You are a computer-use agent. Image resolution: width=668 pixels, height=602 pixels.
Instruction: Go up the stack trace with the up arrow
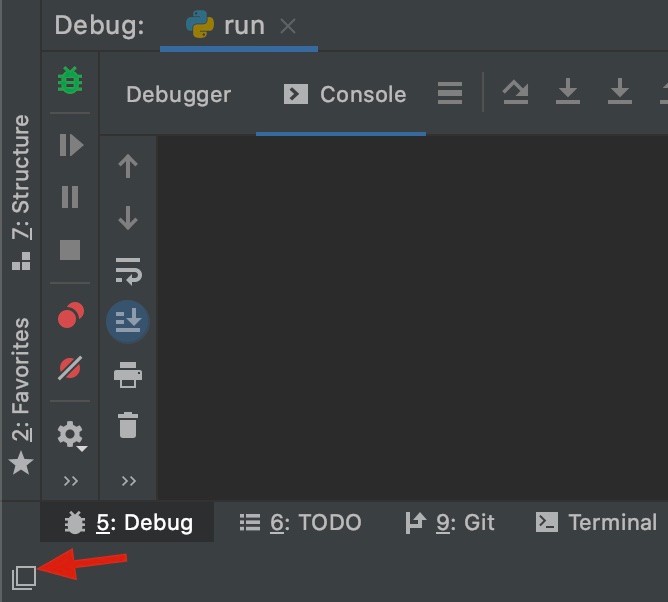128,166
